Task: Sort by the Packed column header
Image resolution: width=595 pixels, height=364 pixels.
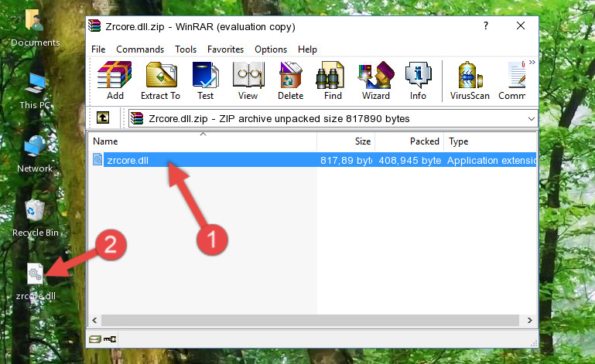Action: click(409, 141)
